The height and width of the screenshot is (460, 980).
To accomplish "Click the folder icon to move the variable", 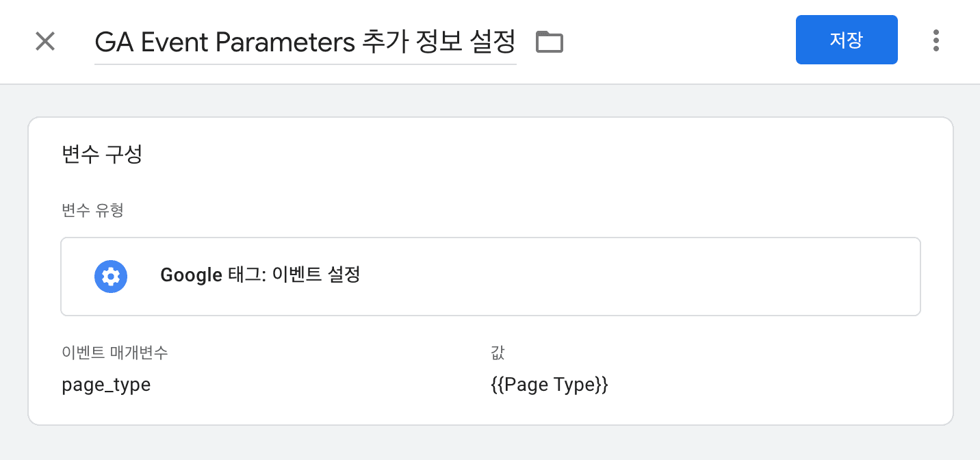I will pyautogui.click(x=549, y=41).
